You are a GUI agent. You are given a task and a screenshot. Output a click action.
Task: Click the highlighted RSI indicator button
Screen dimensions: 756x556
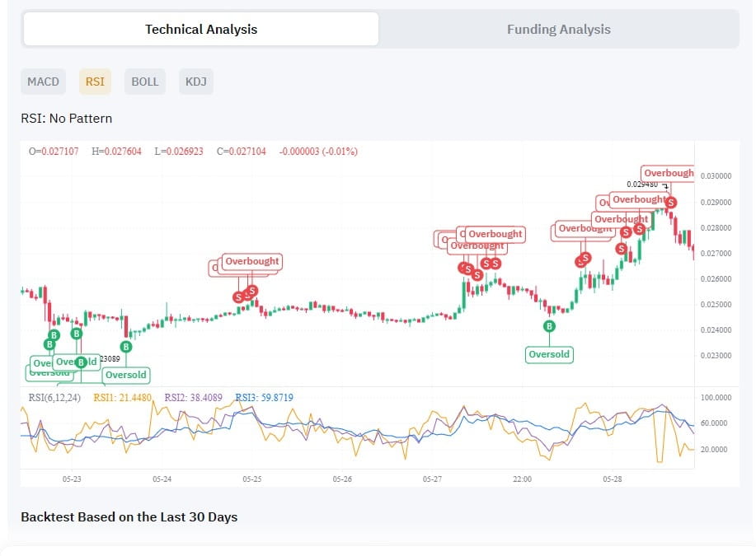tap(95, 82)
